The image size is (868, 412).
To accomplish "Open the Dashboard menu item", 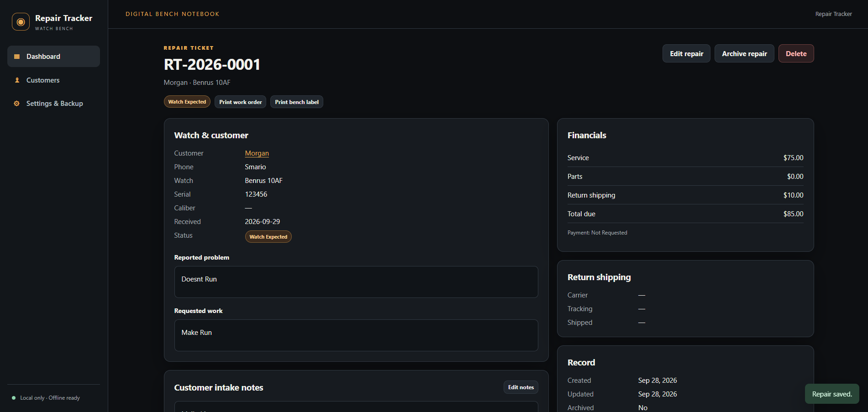I will pyautogui.click(x=53, y=57).
